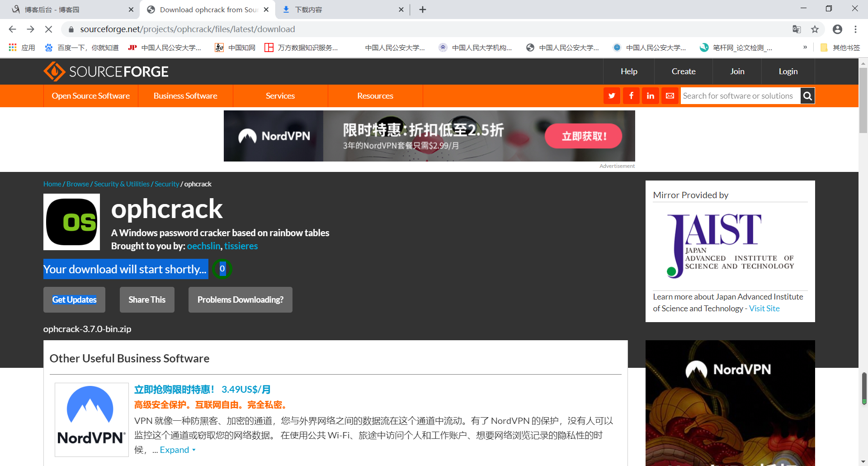Click the Help link in header
This screenshot has height=466, width=868.
coord(629,71)
